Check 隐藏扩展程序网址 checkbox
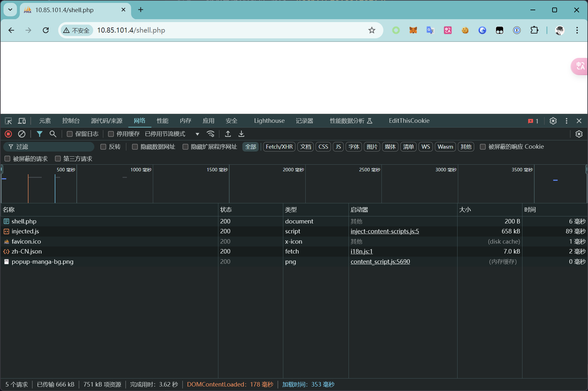The width and height of the screenshot is (588, 391). tap(185, 147)
